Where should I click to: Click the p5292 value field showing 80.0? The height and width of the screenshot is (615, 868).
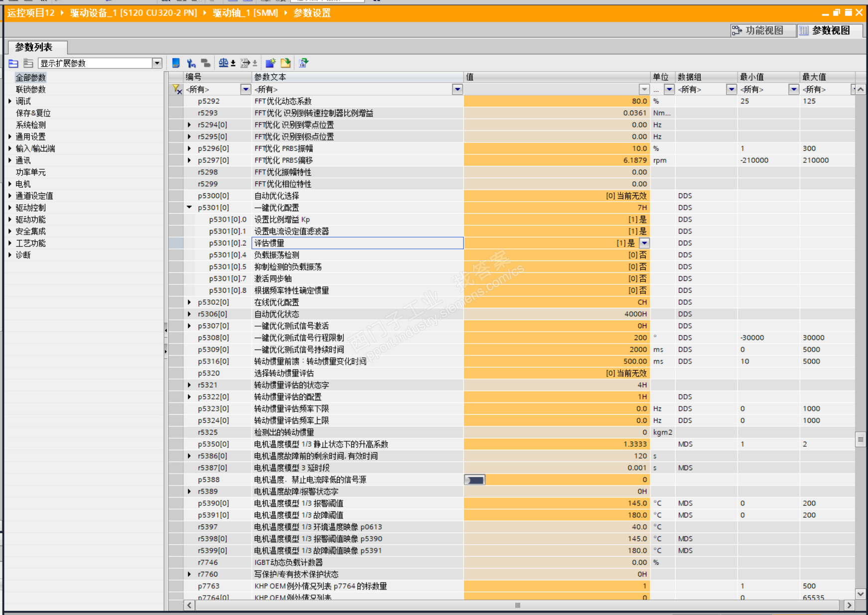tap(557, 101)
